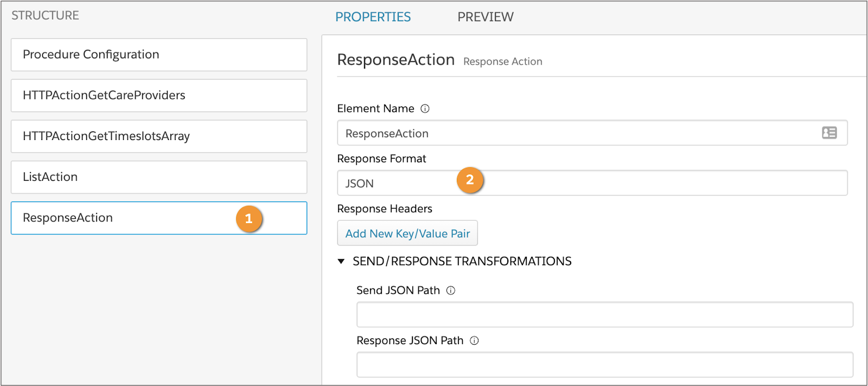
Task: Collapse the Send/Response Transformations section
Action: tap(341, 262)
